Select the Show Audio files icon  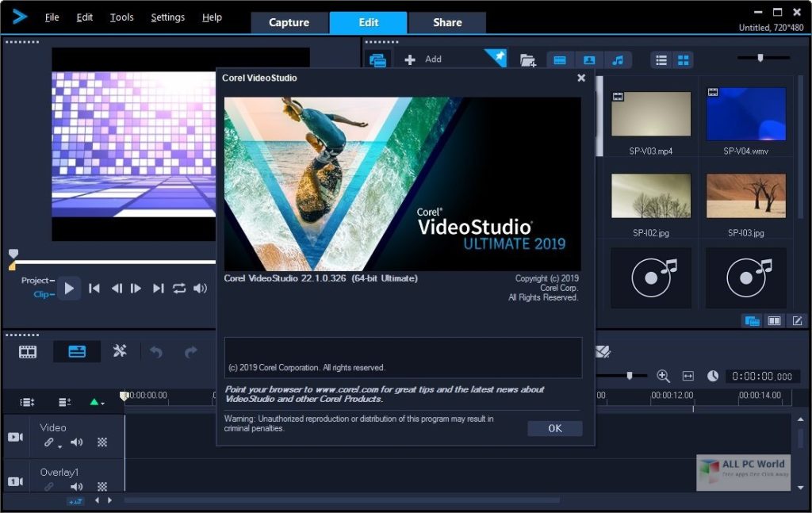tap(618, 60)
